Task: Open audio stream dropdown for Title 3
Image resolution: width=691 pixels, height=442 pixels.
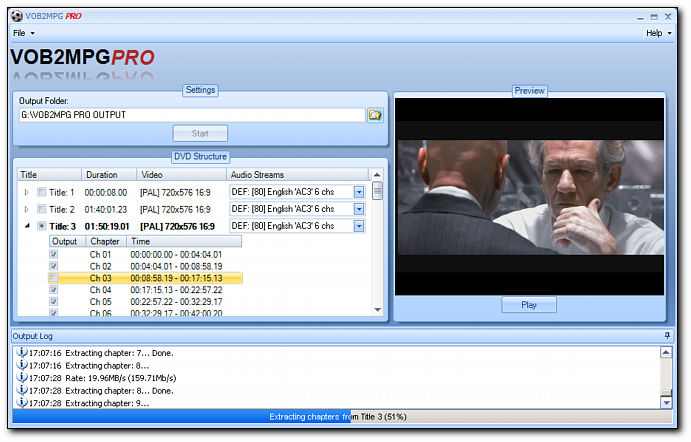Action: [x=359, y=226]
